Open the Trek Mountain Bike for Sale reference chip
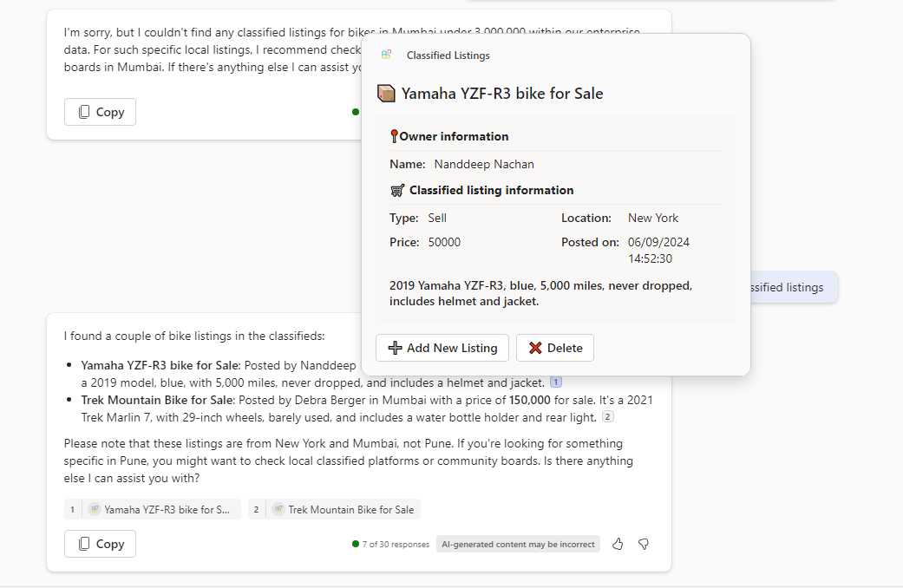Image resolution: width=903 pixels, height=588 pixels. coord(334,509)
